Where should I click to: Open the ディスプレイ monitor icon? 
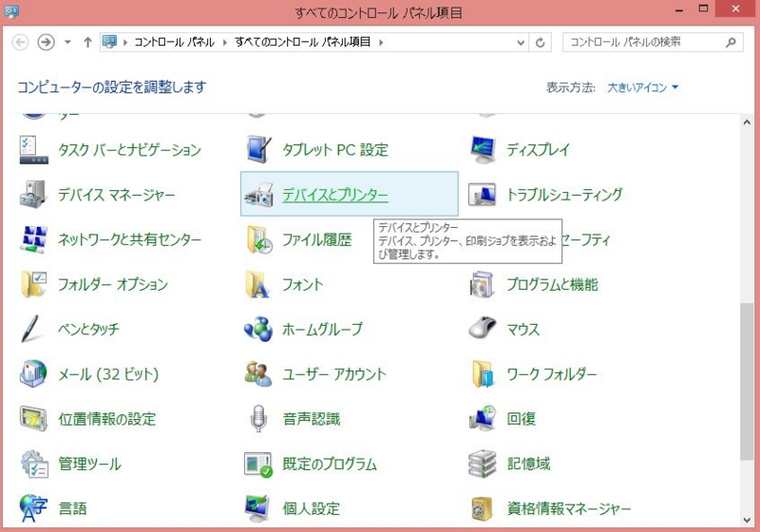tap(483, 150)
